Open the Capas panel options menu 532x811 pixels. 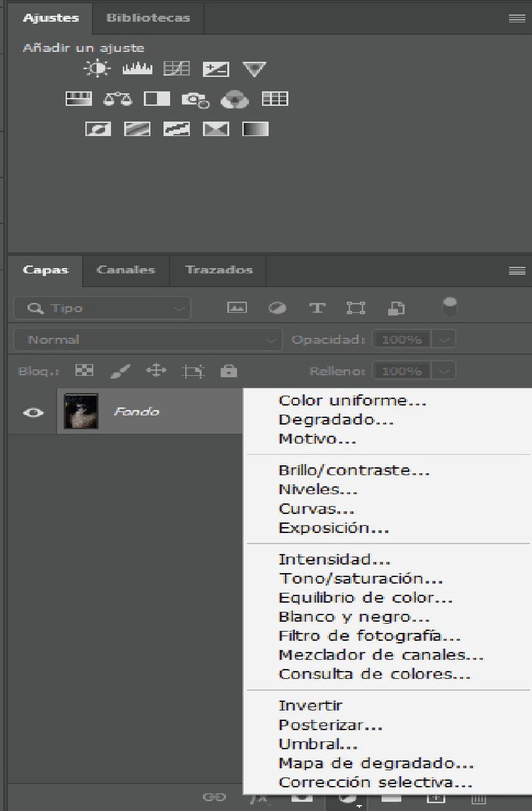(517, 270)
